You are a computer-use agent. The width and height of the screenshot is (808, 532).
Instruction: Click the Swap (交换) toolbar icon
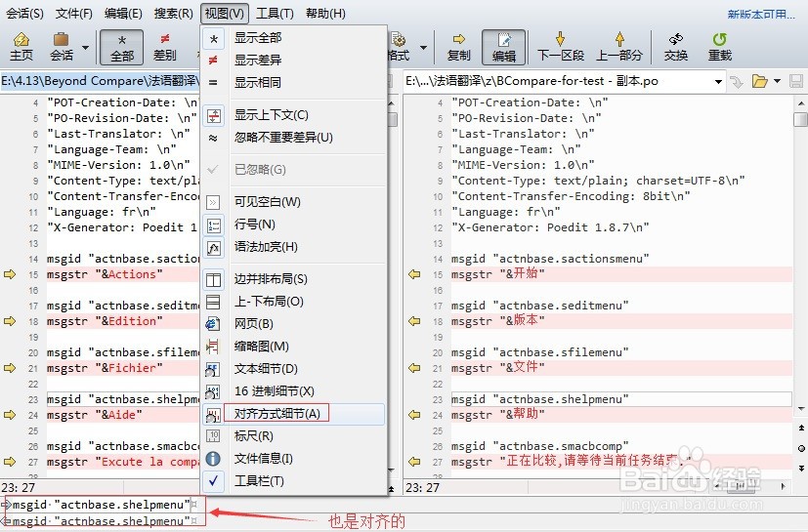click(x=675, y=47)
